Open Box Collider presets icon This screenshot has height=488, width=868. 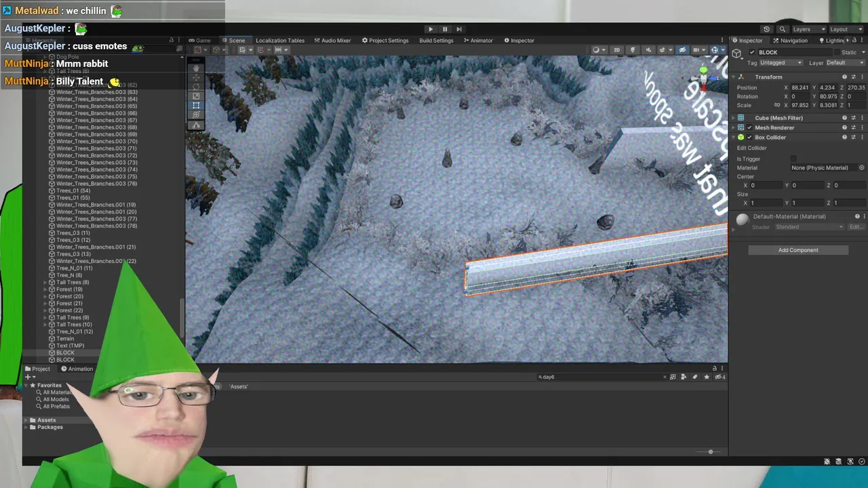click(x=853, y=137)
